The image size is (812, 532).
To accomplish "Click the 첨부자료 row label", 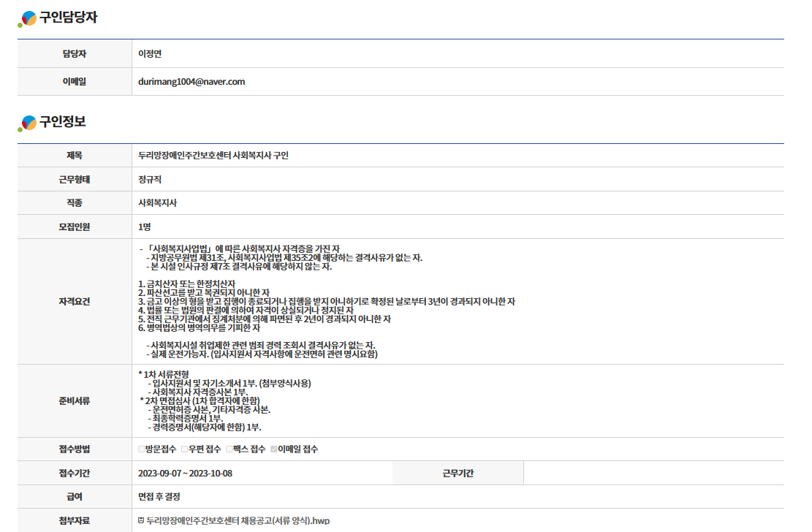I will [x=74, y=521].
